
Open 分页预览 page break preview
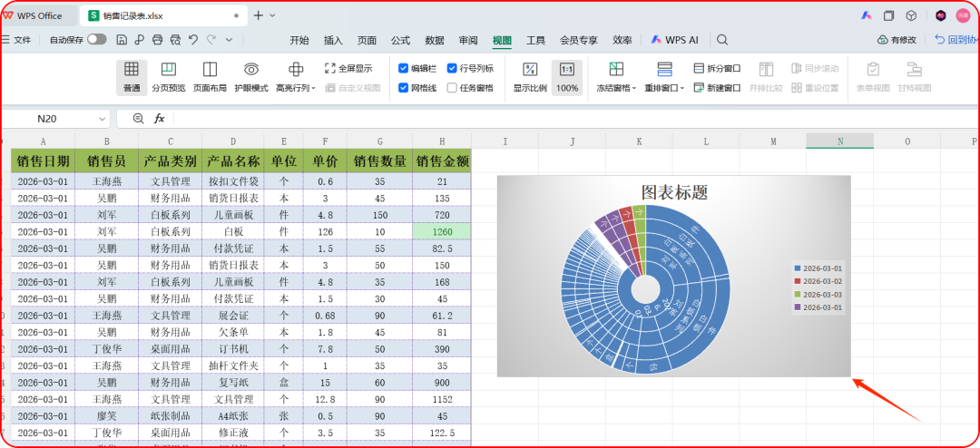pos(169,77)
